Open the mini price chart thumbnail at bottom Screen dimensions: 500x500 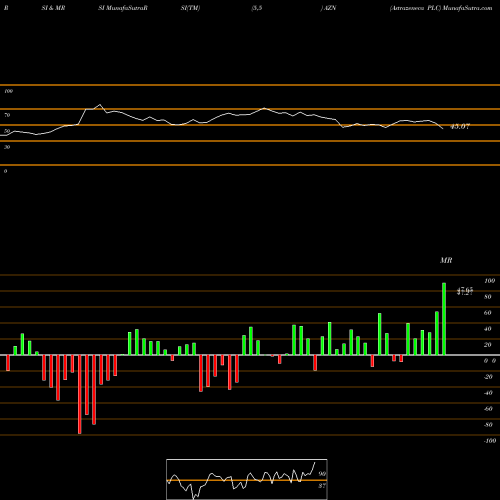pos(247,479)
